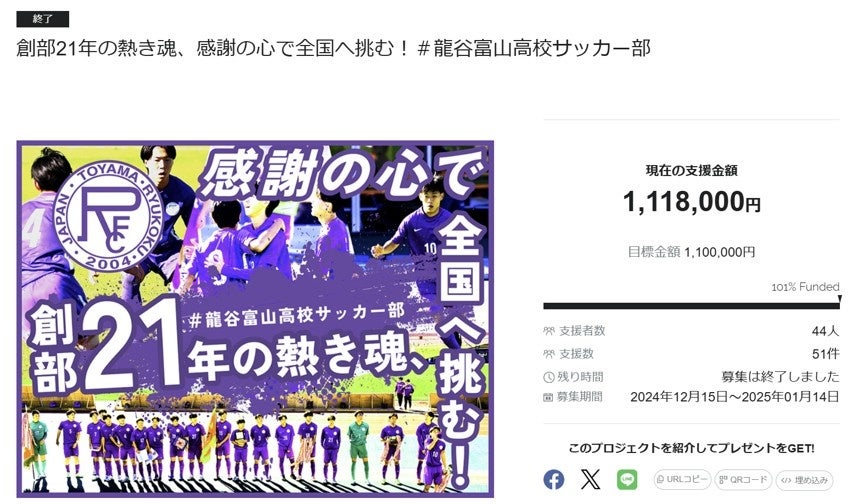This screenshot has height=504, width=852.
Task: Click the project title heading
Action: pyautogui.click(x=333, y=49)
